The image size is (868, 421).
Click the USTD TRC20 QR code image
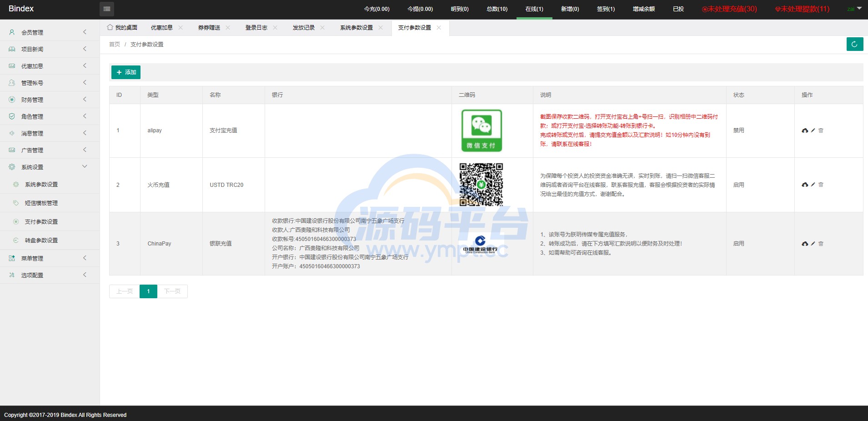pos(481,185)
